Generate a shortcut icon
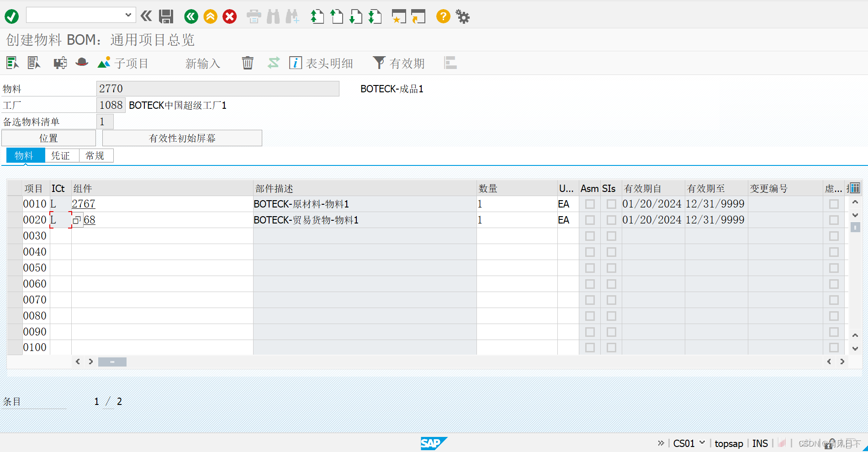 (x=418, y=17)
